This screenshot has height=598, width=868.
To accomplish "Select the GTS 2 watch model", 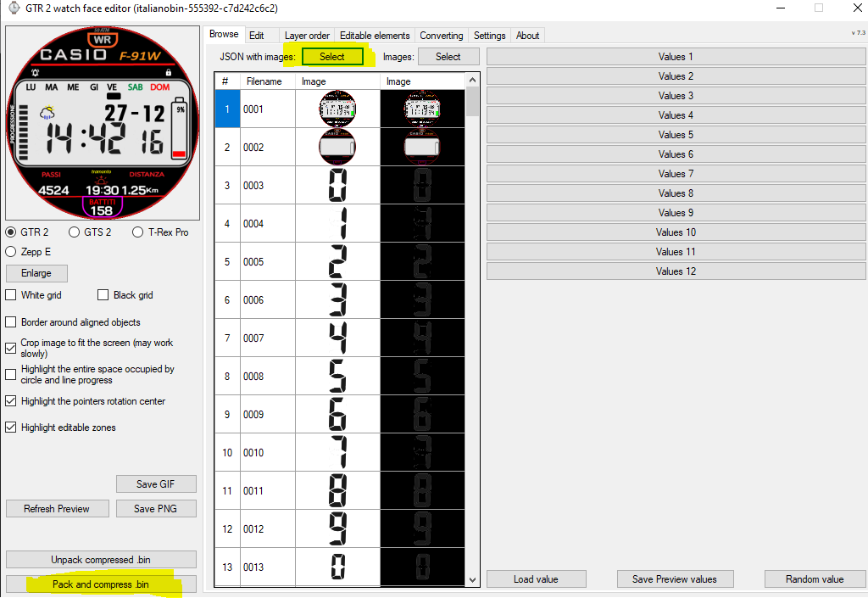I will coord(75,232).
